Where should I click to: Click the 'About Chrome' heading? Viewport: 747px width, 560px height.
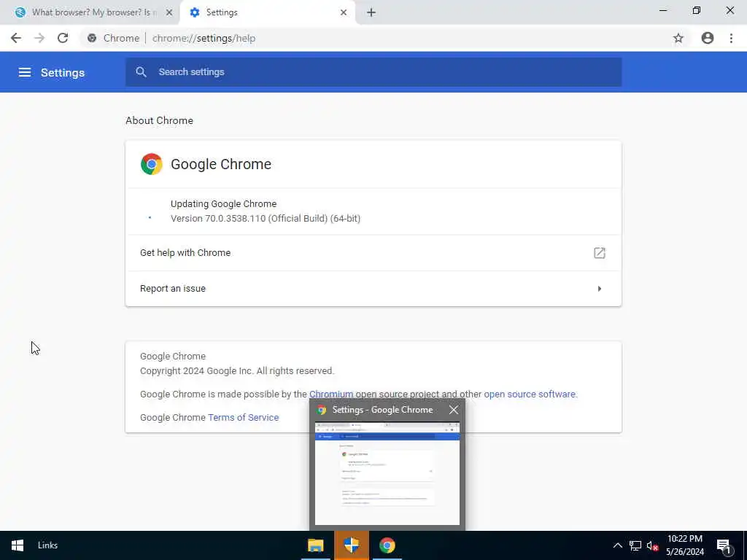160,120
